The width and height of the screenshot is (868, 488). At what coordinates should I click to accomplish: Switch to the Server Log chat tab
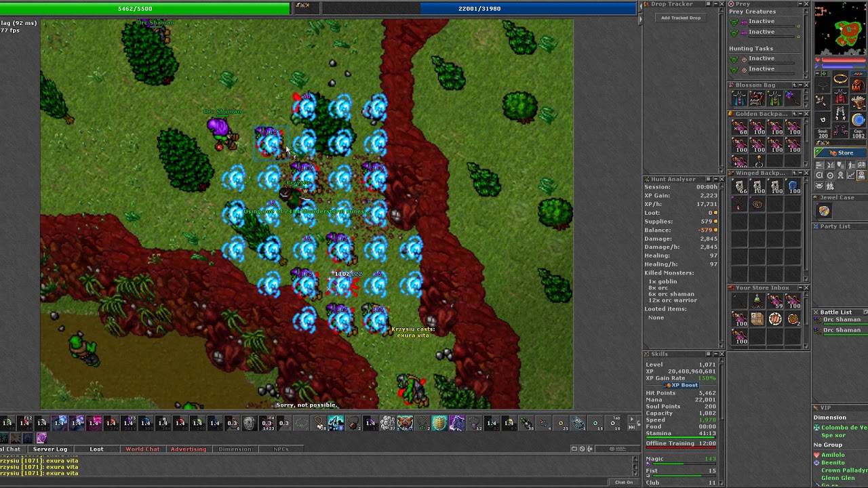(50, 449)
